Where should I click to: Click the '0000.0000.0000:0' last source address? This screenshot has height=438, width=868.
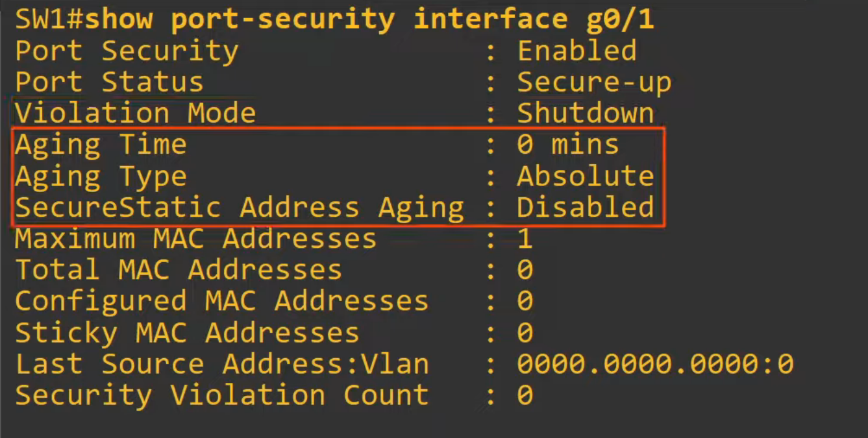coord(654,364)
